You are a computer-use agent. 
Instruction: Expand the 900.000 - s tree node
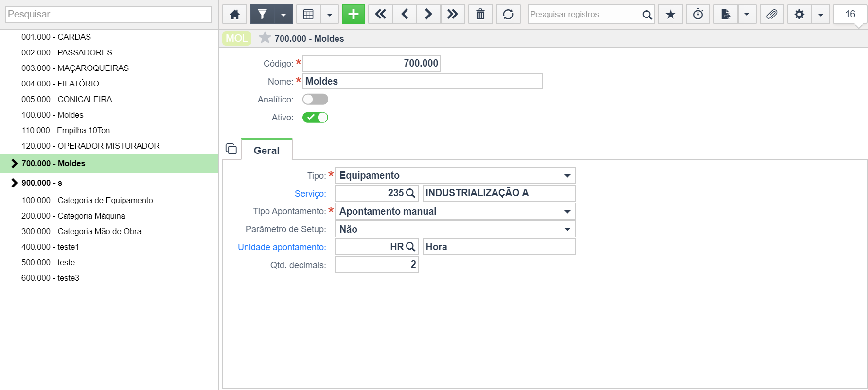click(x=14, y=183)
